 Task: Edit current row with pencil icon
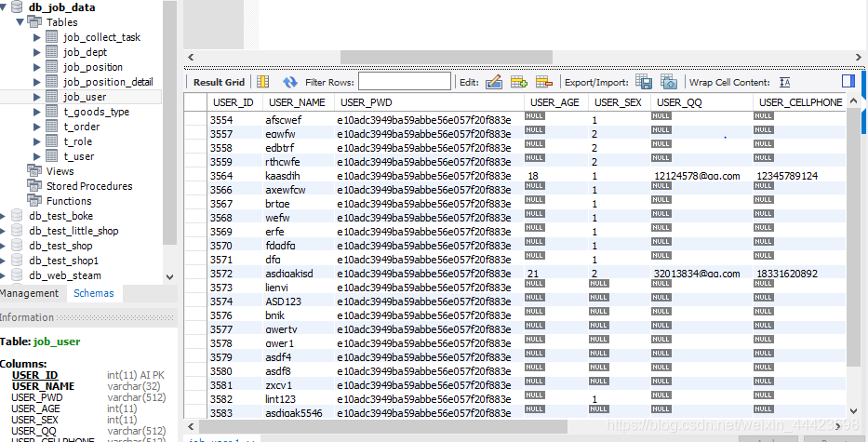pyautogui.click(x=493, y=82)
